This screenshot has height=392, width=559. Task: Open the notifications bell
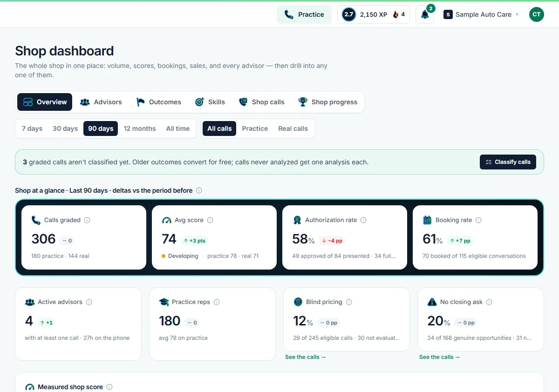(425, 14)
